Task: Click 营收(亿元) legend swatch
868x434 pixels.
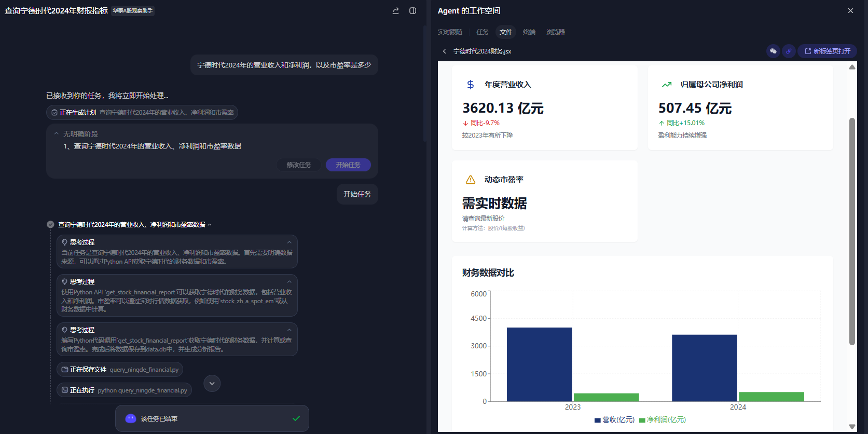Action: click(597, 421)
